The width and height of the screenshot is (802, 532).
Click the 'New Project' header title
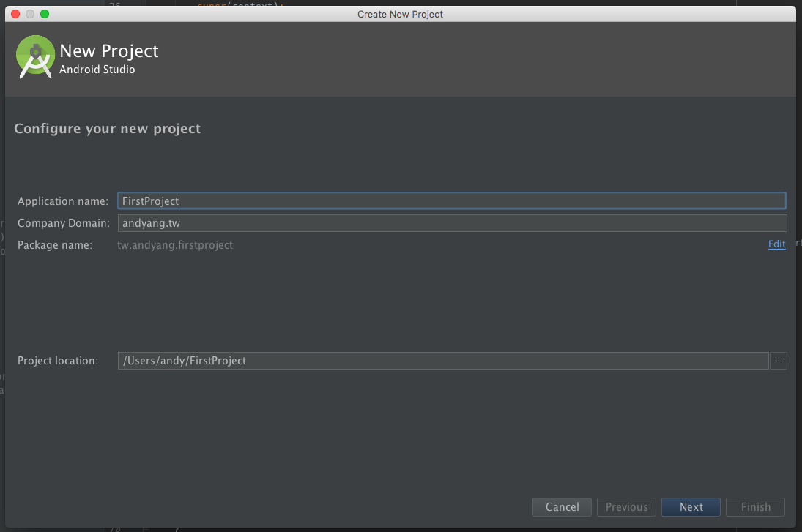coord(109,51)
